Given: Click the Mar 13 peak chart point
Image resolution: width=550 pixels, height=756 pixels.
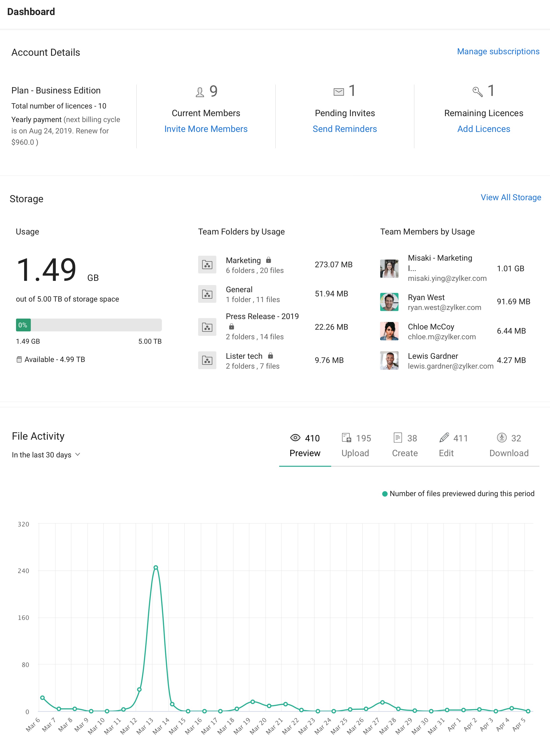Looking at the screenshot, I should pyautogui.click(x=155, y=567).
